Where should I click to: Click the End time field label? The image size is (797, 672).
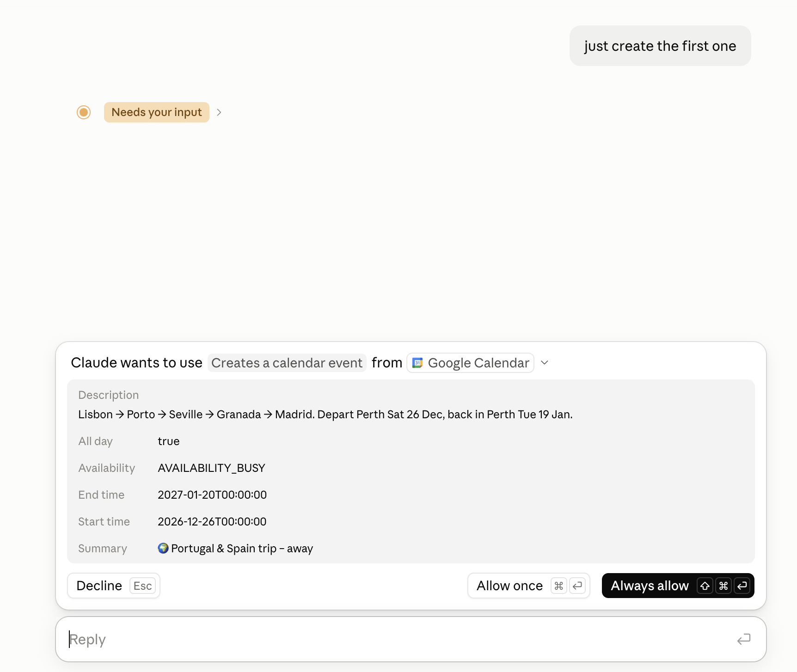[101, 495]
